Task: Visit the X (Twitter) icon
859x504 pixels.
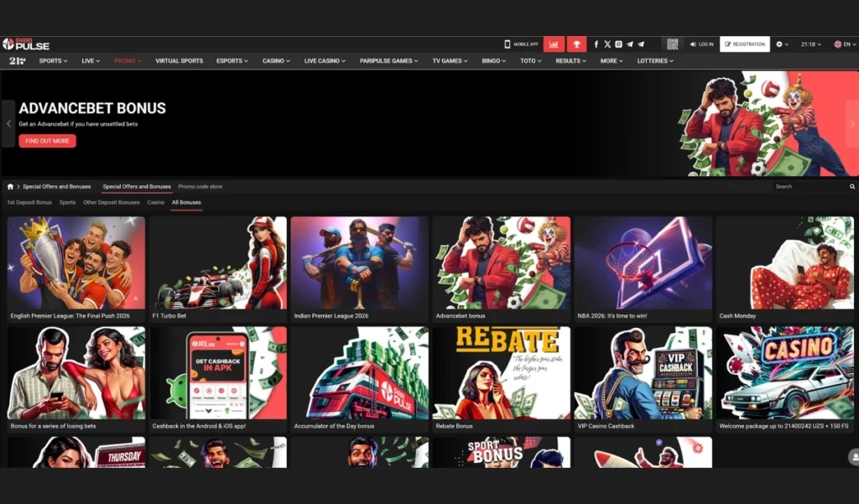Action: (607, 44)
